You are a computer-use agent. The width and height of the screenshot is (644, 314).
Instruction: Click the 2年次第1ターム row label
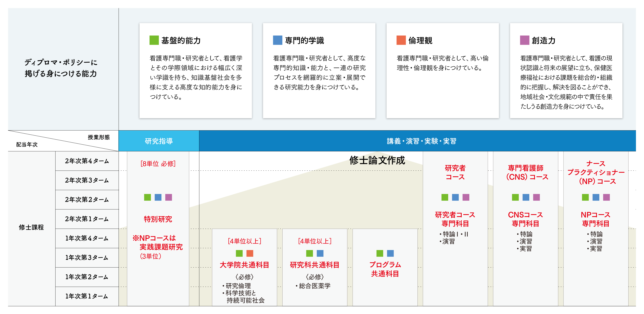tap(87, 219)
